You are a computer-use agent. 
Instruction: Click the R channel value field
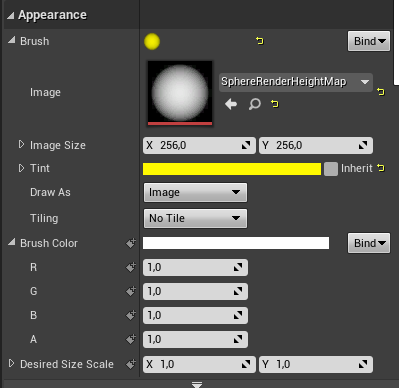(x=195, y=267)
